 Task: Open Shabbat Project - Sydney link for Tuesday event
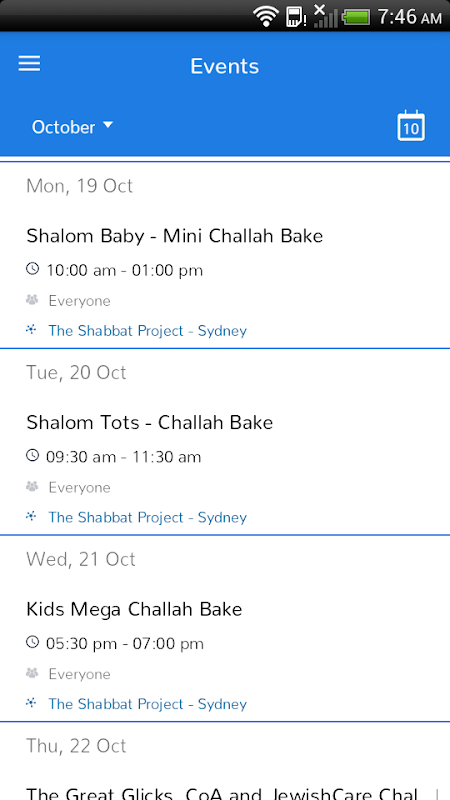[x=147, y=517]
